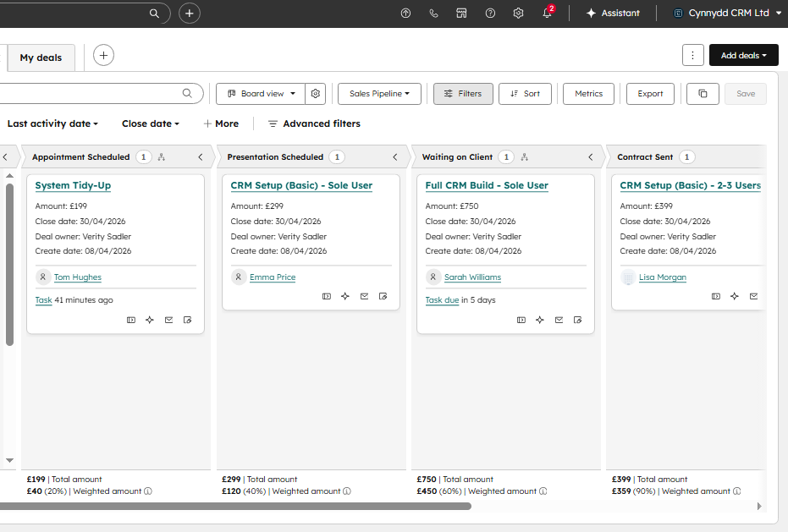Click info icon beside £40 weighted amount
788x532 pixels.
(x=148, y=491)
